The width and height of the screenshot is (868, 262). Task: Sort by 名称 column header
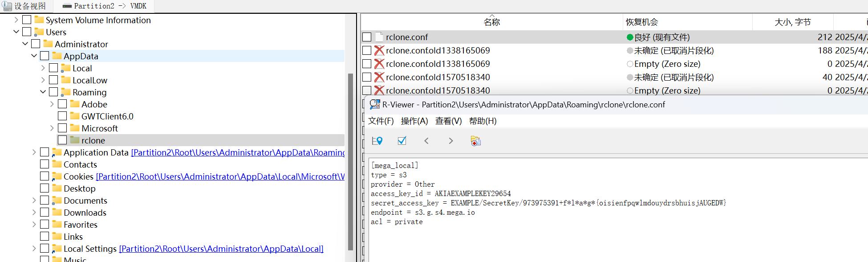pos(492,22)
